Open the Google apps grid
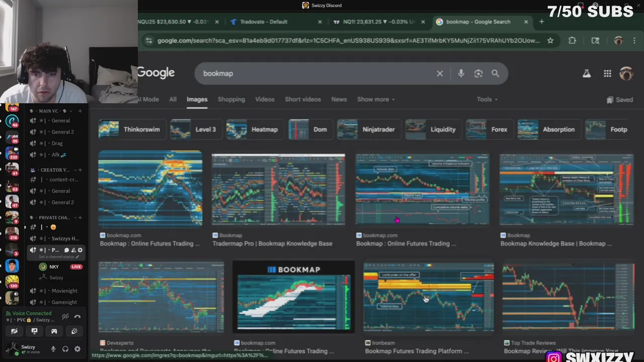644x362 pixels. point(607,73)
